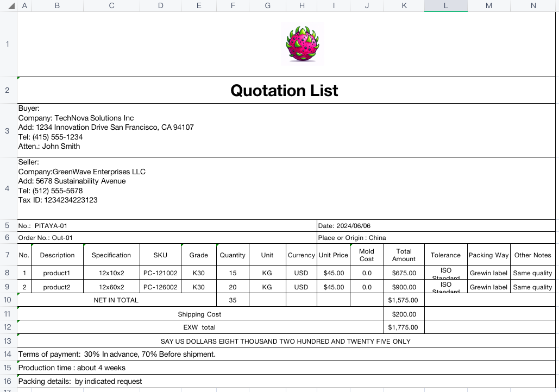
Task: Click the 'Terms of payment' cell
Action: tap(286, 354)
